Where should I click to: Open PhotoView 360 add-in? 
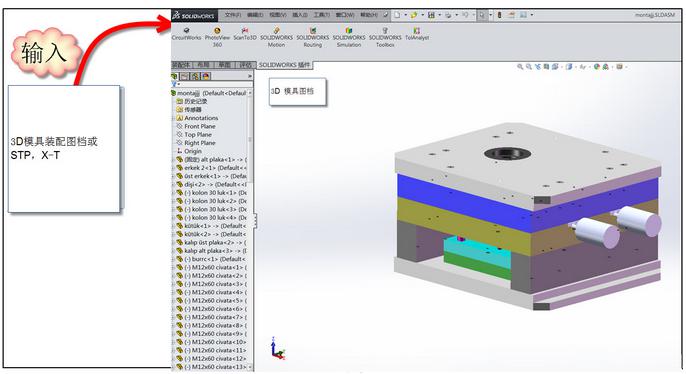(x=217, y=37)
